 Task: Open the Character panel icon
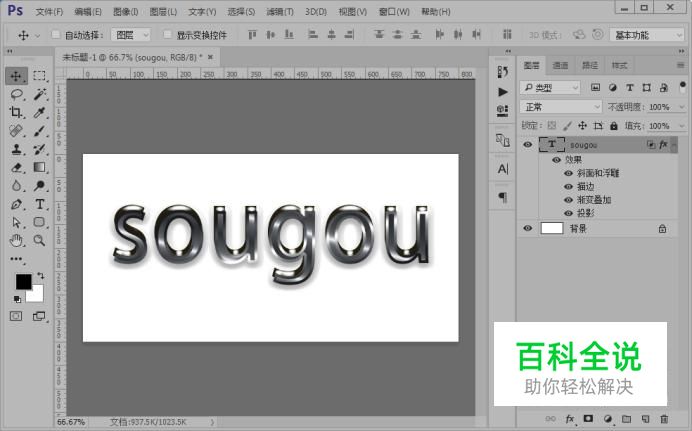pyautogui.click(x=503, y=169)
